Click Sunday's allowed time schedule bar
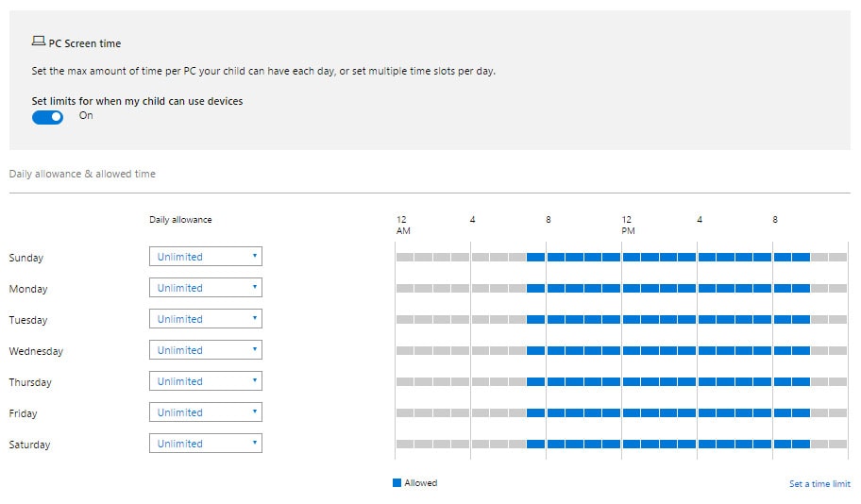The image size is (861, 504). click(667, 257)
